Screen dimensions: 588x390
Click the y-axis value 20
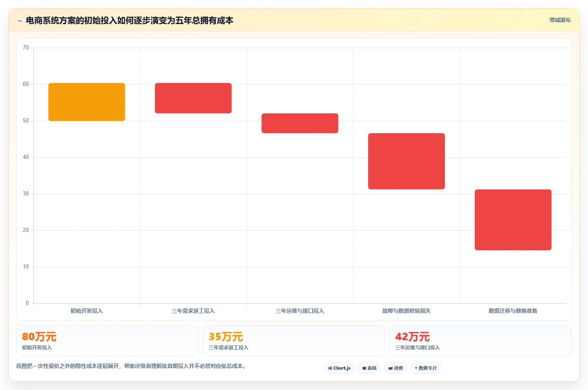pyautogui.click(x=26, y=230)
